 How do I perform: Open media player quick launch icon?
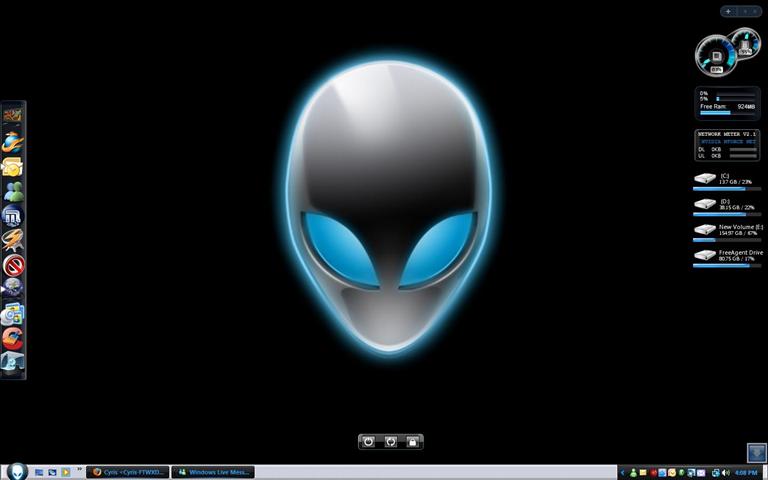point(65,473)
